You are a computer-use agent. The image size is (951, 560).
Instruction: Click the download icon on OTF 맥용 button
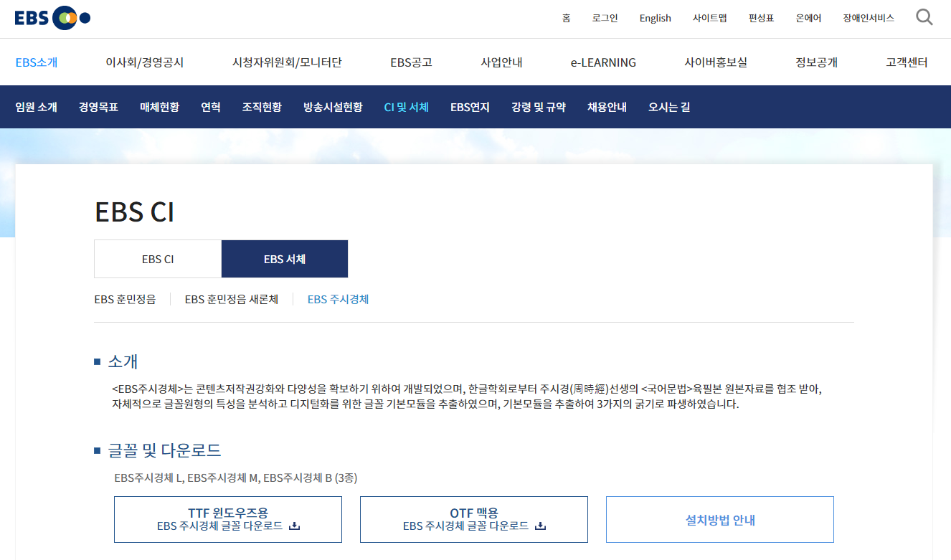(541, 526)
